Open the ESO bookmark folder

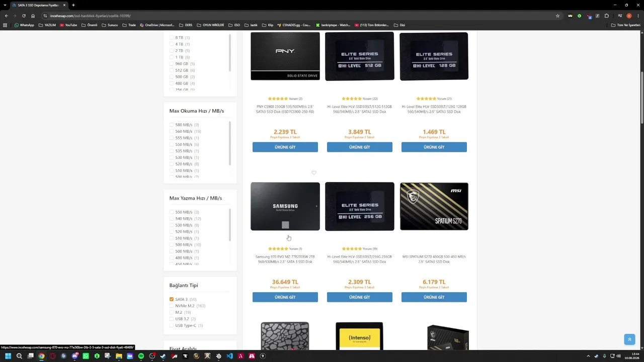tap(234, 25)
